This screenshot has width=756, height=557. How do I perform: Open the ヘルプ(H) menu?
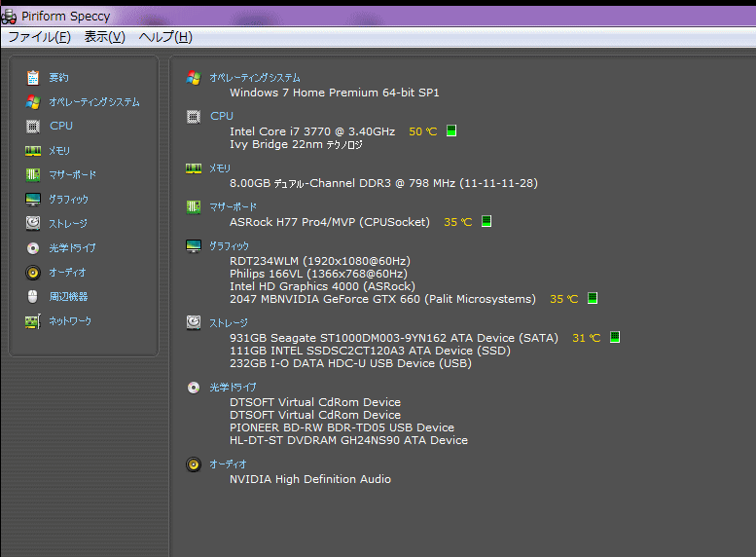coord(165,37)
